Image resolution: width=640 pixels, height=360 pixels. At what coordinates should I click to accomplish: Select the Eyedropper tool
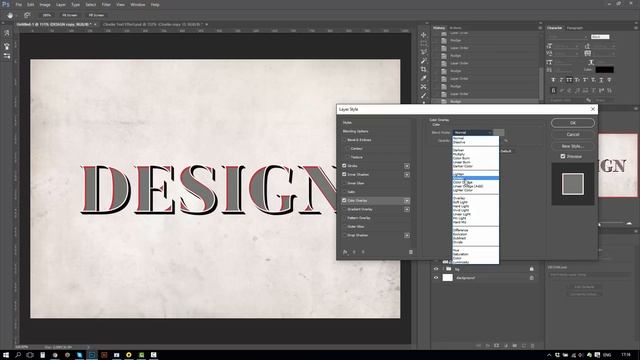click(424, 78)
